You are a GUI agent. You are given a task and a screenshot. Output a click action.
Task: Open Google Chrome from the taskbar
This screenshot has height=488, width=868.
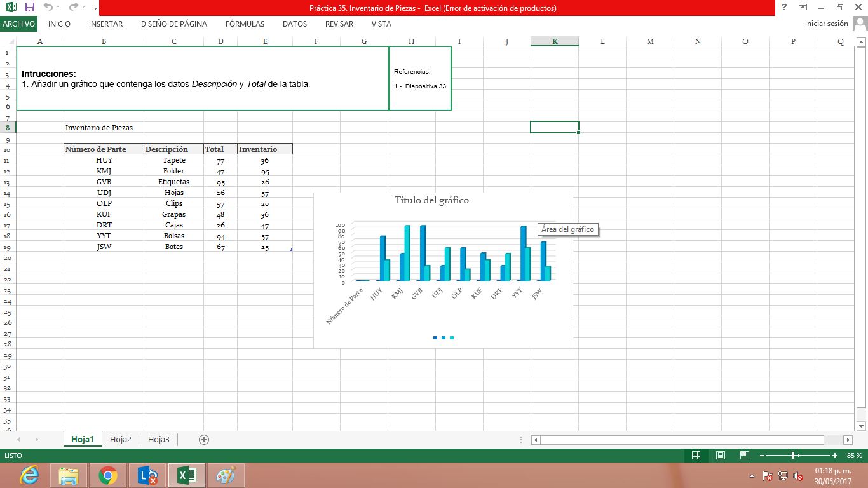[x=108, y=475]
